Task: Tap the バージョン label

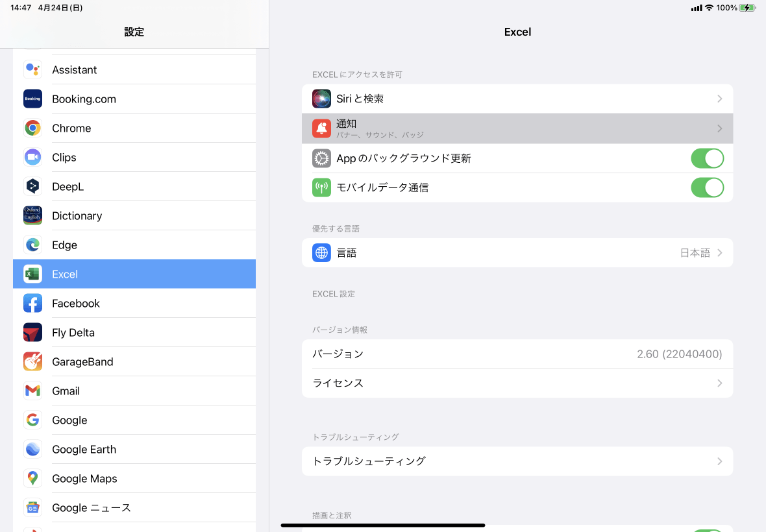Action: tap(338, 354)
